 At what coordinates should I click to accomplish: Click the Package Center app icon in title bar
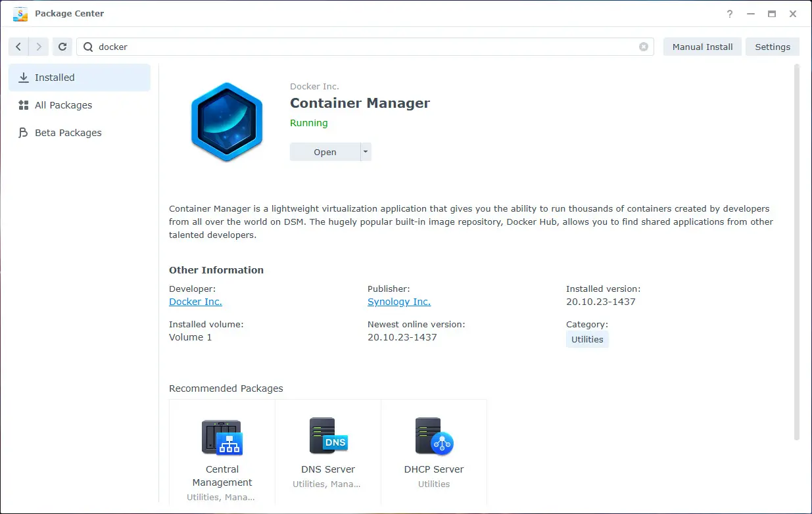[x=20, y=13]
